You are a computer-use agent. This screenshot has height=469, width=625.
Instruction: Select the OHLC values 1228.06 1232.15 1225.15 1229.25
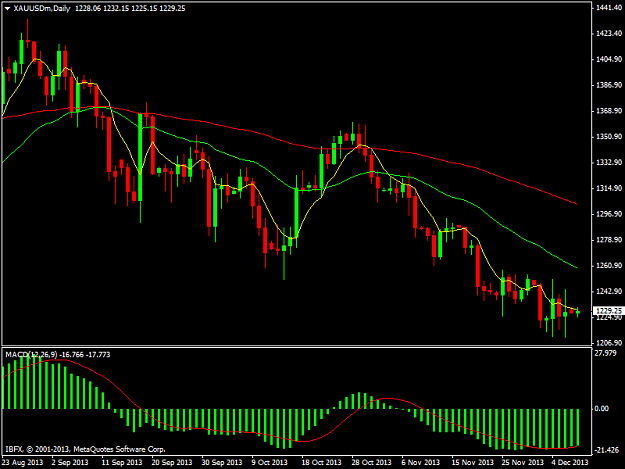(x=130, y=8)
